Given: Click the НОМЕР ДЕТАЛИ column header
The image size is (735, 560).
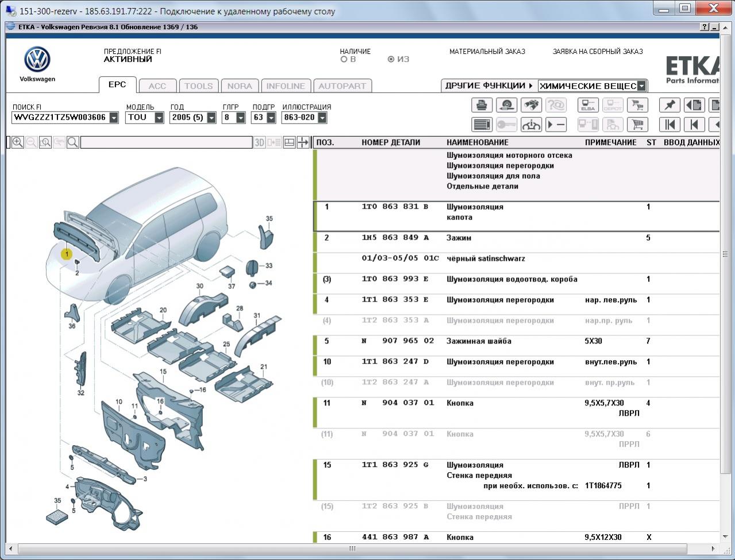Looking at the screenshot, I should [391, 142].
